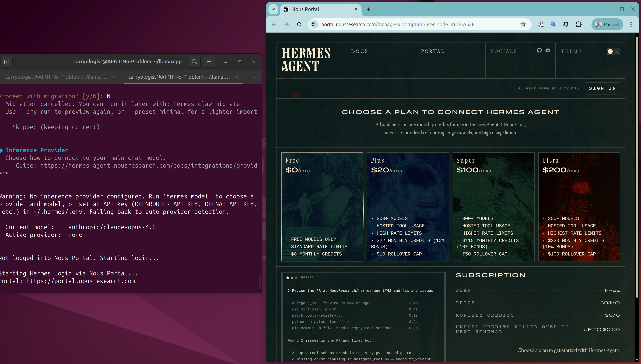Toggle the dark/light THEME switch
This screenshot has width=641, height=364.
coord(613,51)
